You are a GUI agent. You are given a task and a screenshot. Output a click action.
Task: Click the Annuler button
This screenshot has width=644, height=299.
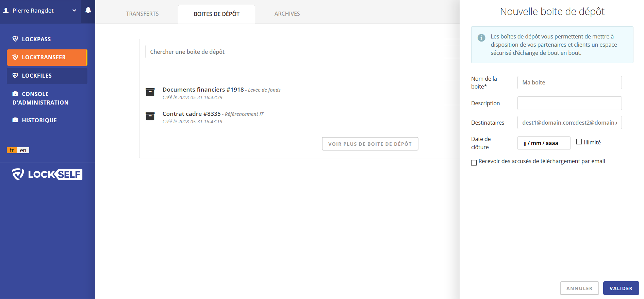(579, 288)
